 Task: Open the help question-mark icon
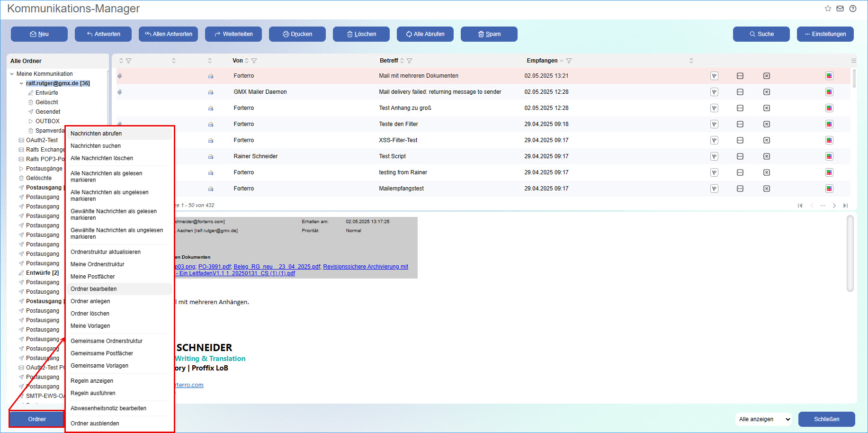tap(854, 9)
